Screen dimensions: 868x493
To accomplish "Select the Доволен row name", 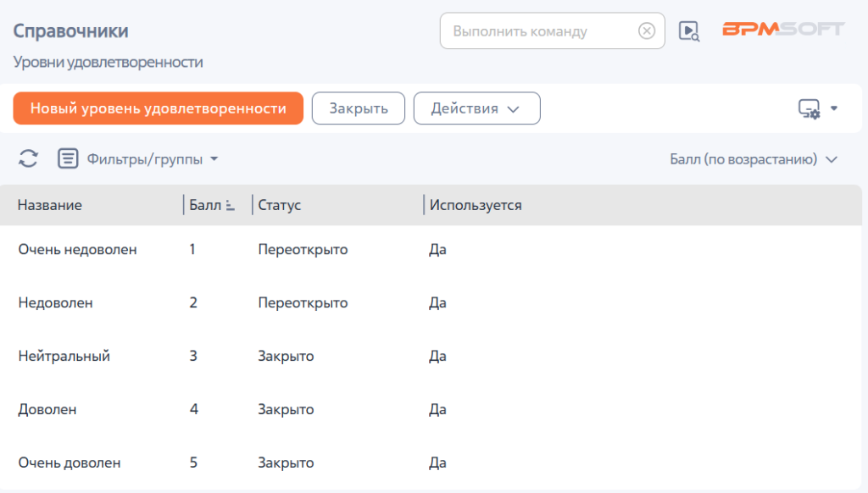I will coord(47,409).
